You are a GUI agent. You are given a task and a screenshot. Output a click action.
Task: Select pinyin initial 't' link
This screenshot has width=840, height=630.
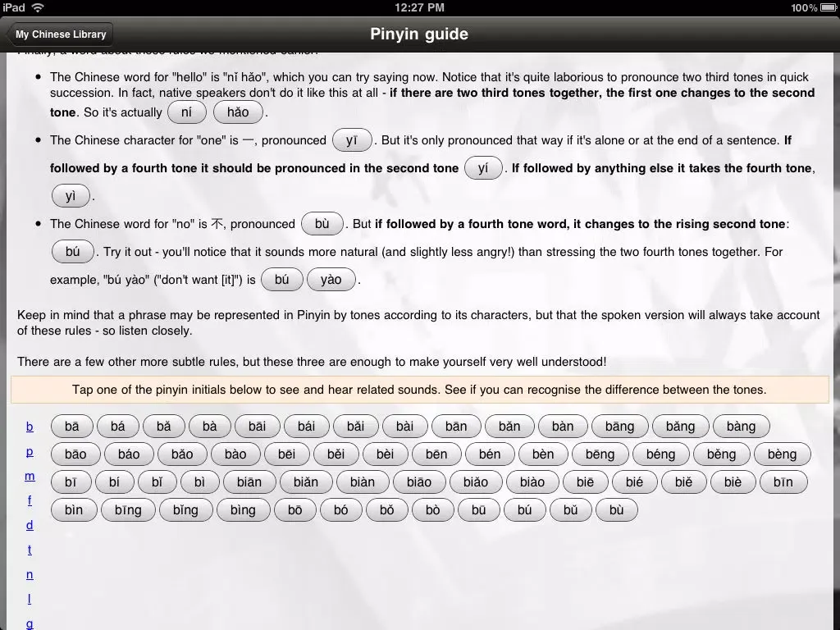(30, 550)
